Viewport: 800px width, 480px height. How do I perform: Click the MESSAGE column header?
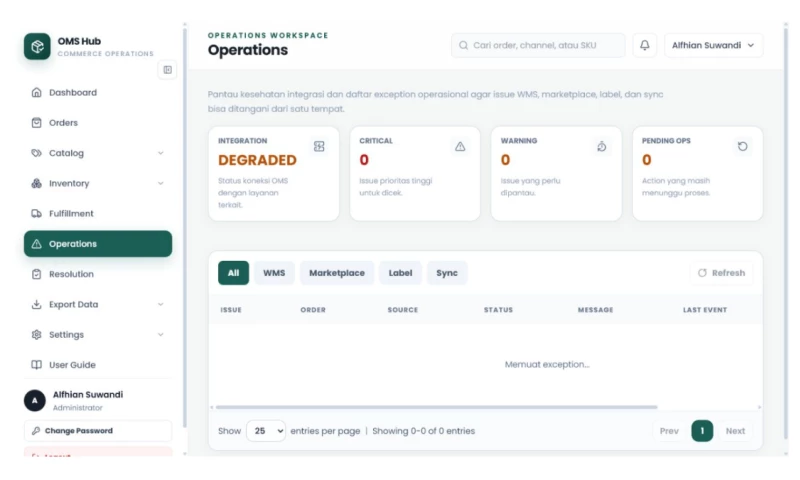click(x=595, y=310)
